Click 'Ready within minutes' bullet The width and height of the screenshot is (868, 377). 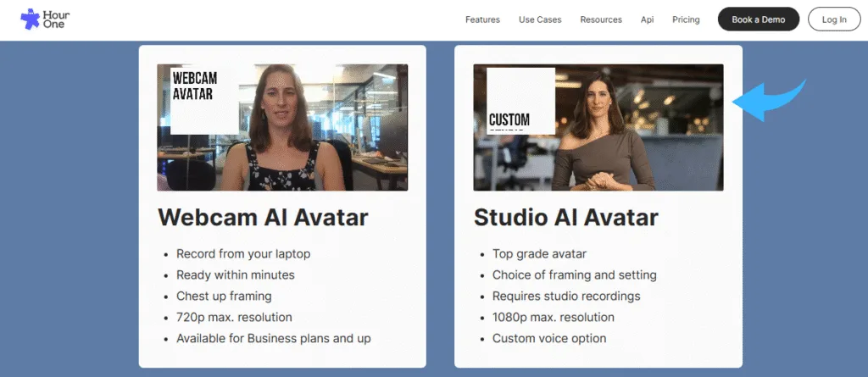pyautogui.click(x=236, y=274)
